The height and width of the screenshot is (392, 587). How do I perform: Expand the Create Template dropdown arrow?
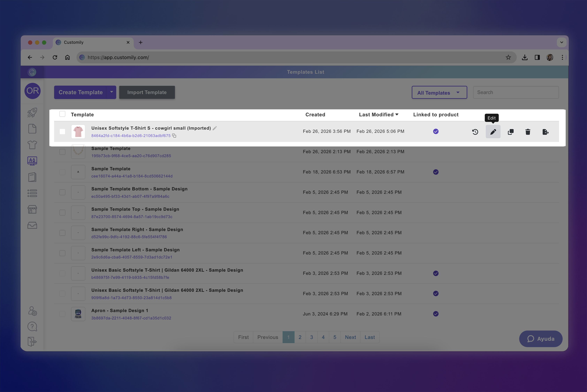pos(111,92)
